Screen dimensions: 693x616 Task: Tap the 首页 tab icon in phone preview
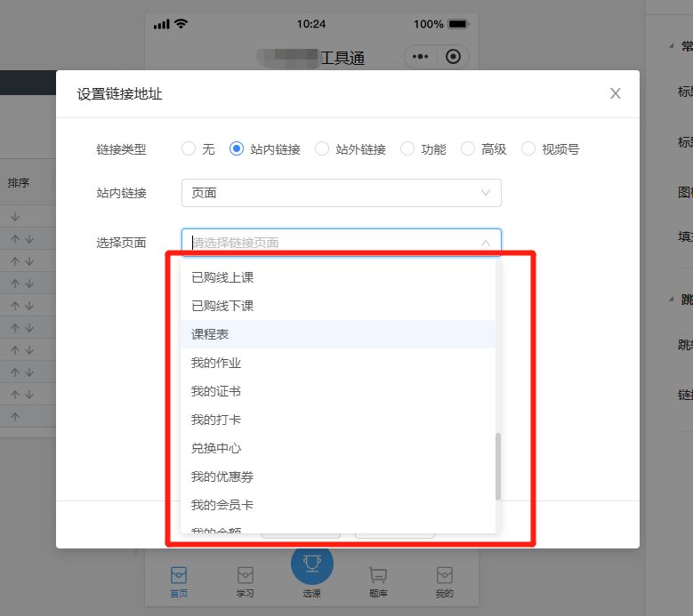179,575
